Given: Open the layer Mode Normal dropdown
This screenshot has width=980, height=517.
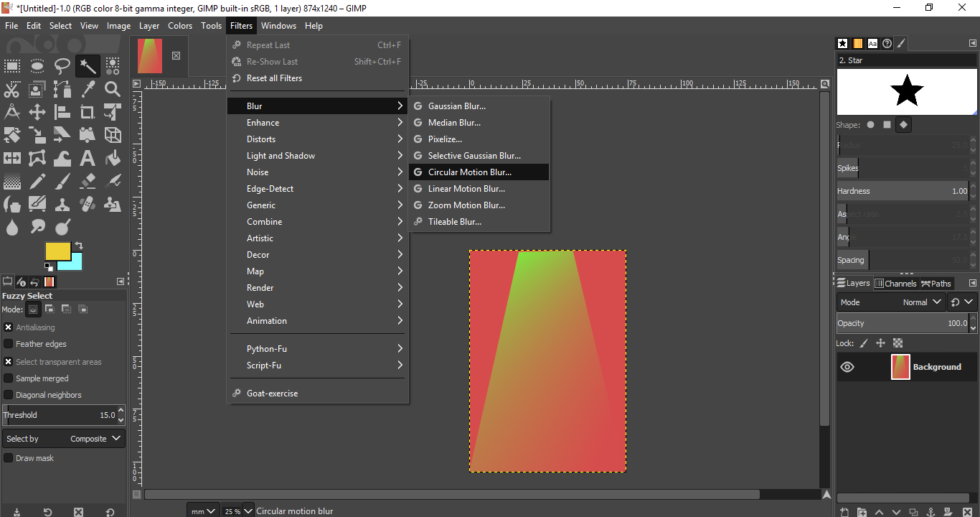Looking at the screenshot, I should 890,302.
